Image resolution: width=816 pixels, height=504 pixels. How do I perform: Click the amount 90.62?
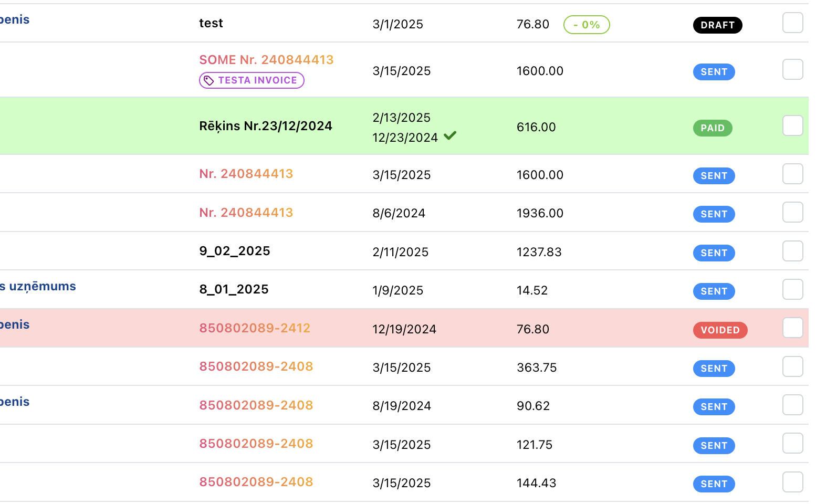(x=533, y=406)
